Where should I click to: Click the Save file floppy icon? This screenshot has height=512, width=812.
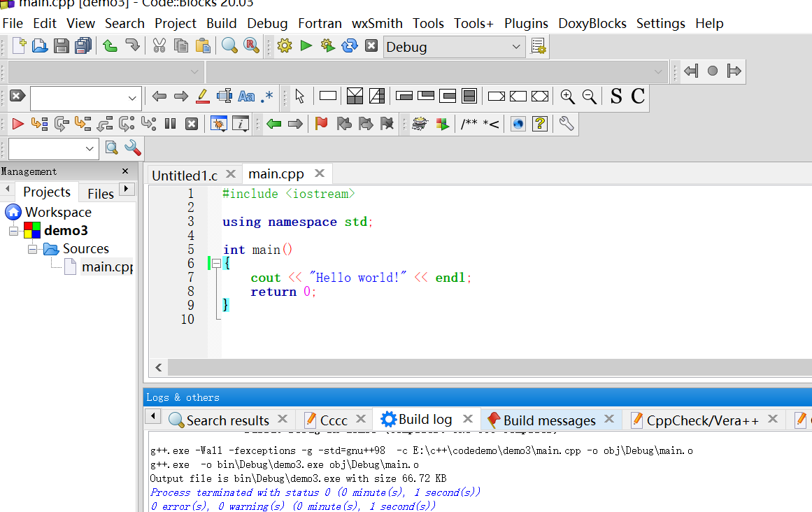[x=62, y=46]
